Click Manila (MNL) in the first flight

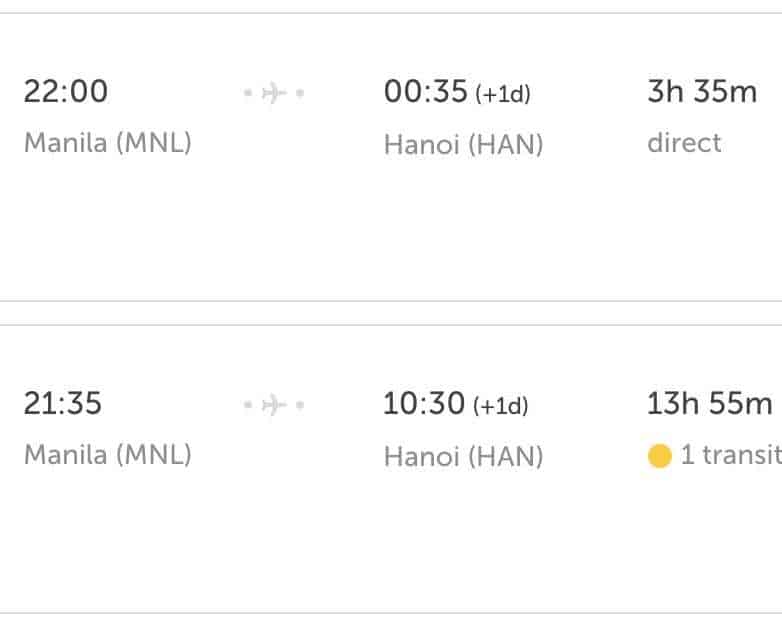tap(108, 143)
